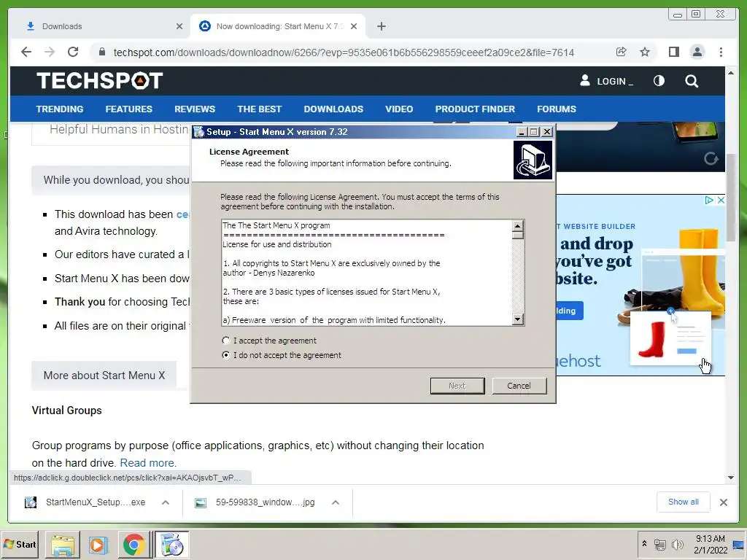This screenshot has height=560, width=747.
Task: Click the setup installer taskbar icon
Action: point(171,545)
